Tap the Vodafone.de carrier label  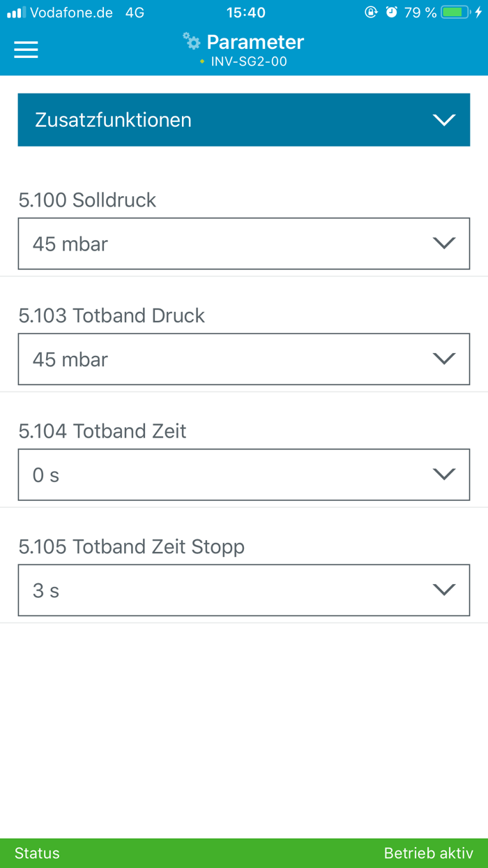71,13
